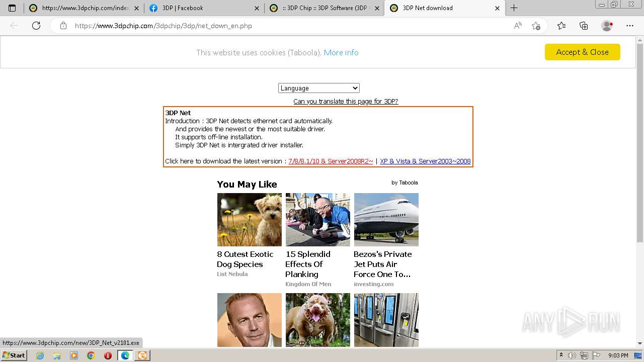Viewport: 644px width, 362px height.
Task: Select the 3DP Net download tab
Action: 444,8
